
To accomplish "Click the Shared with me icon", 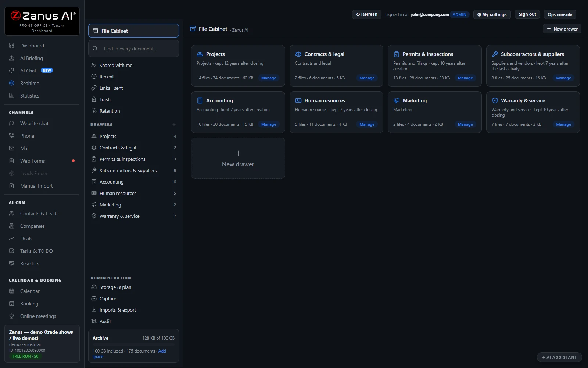I will click(x=94, y=65).
